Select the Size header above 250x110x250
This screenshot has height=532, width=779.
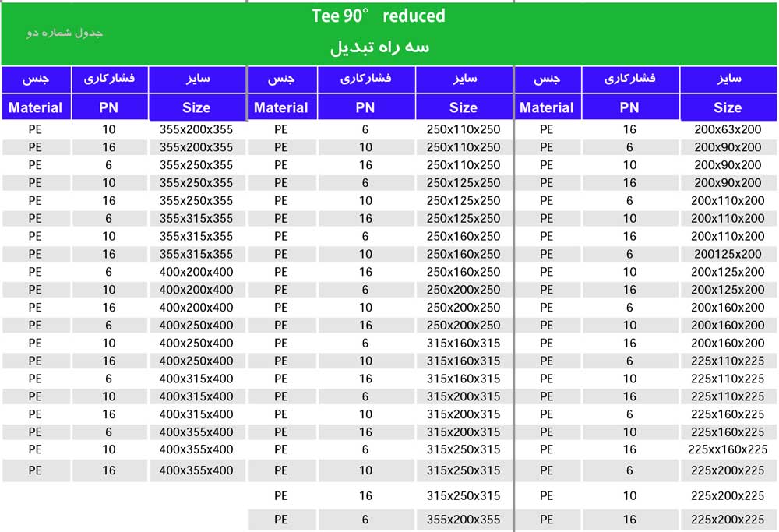click(x=463, y=107)
